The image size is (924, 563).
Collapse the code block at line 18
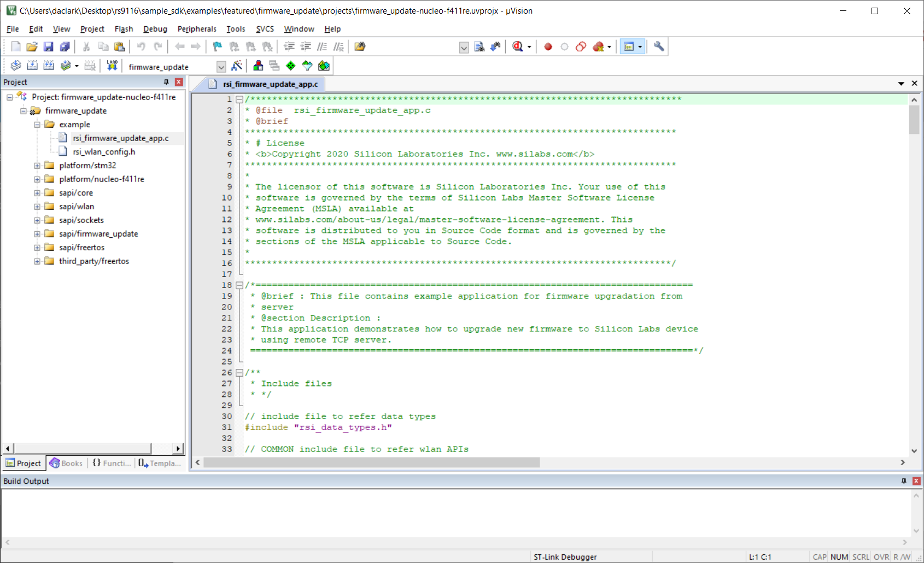tap(240, 285)
